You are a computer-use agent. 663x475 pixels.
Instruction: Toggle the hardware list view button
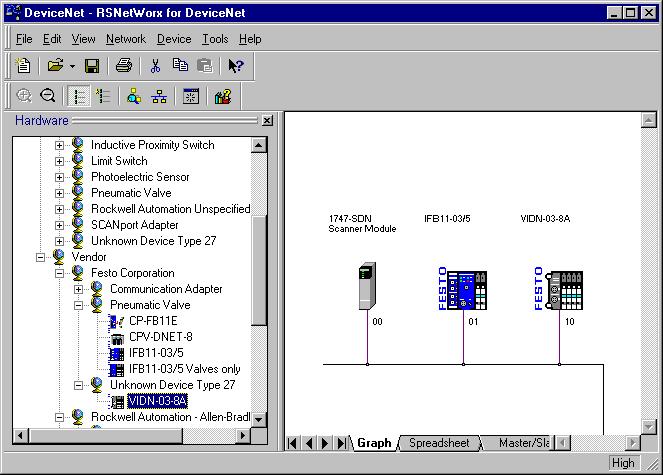point(79,96)
